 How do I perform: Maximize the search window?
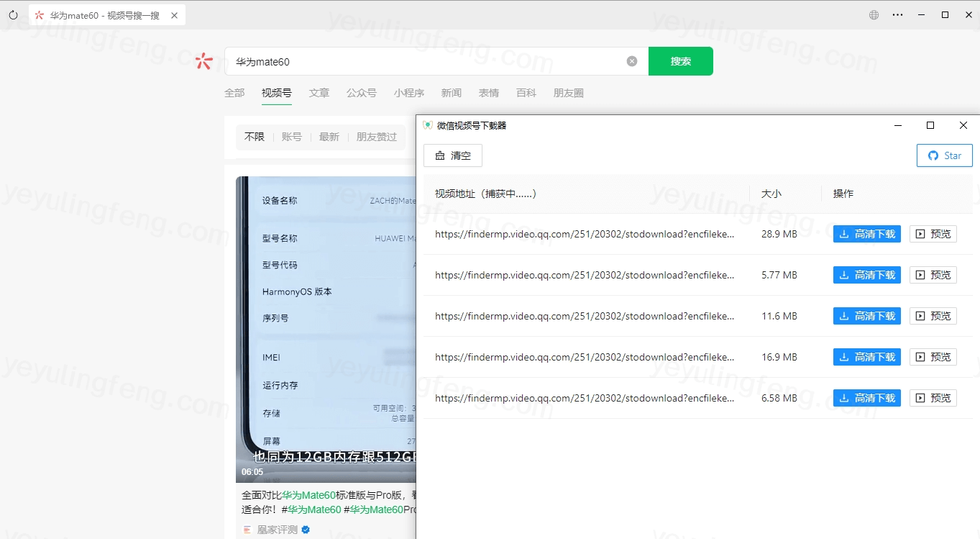tap(945, 14)
